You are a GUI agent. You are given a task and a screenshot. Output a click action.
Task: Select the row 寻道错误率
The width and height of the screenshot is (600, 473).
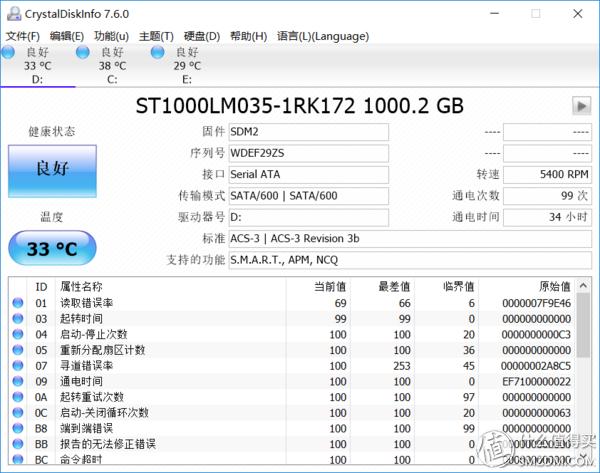(292, 366)
